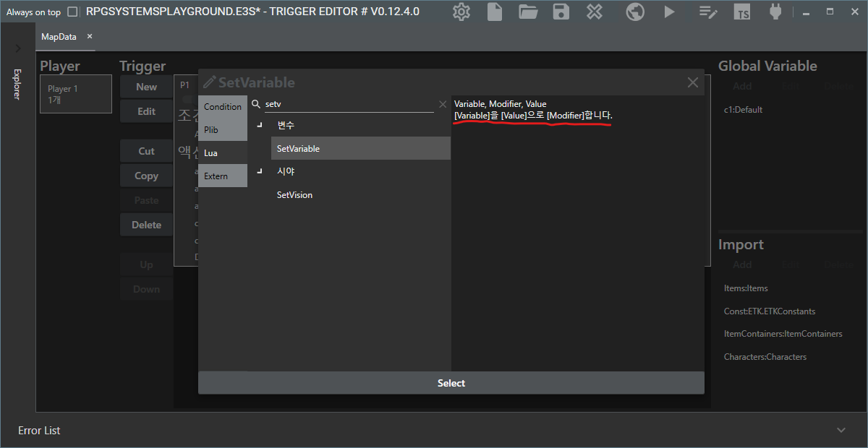Focus the setv search input field
Image resolution: width=868 pixels, height=448 pixels.
point(349,104)
